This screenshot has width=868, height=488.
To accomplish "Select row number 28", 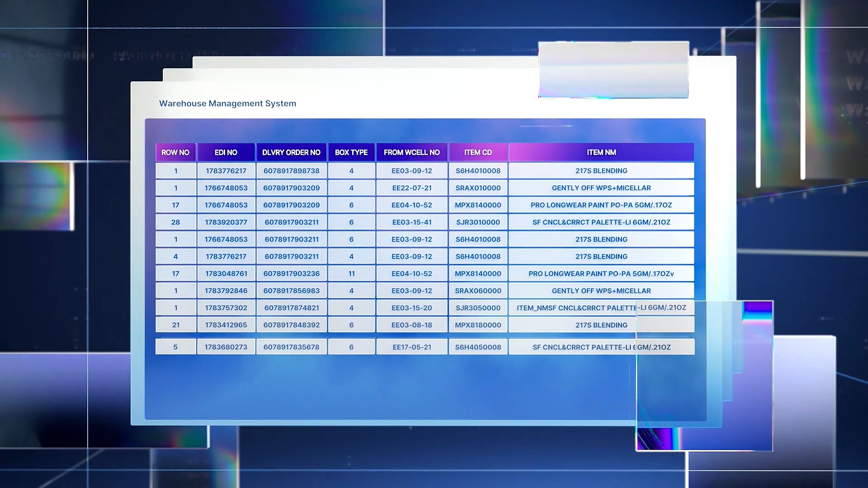I will pyautogui.click(x=175, y=222).
